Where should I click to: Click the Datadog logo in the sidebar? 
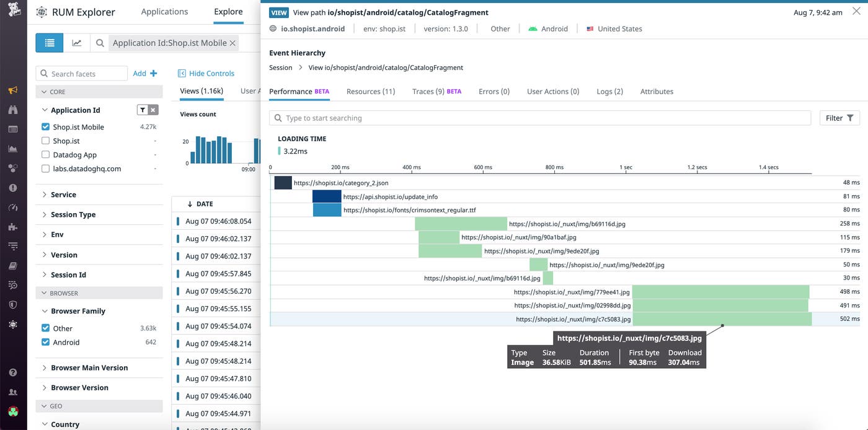pyautogui.click(x=13, y=11)
